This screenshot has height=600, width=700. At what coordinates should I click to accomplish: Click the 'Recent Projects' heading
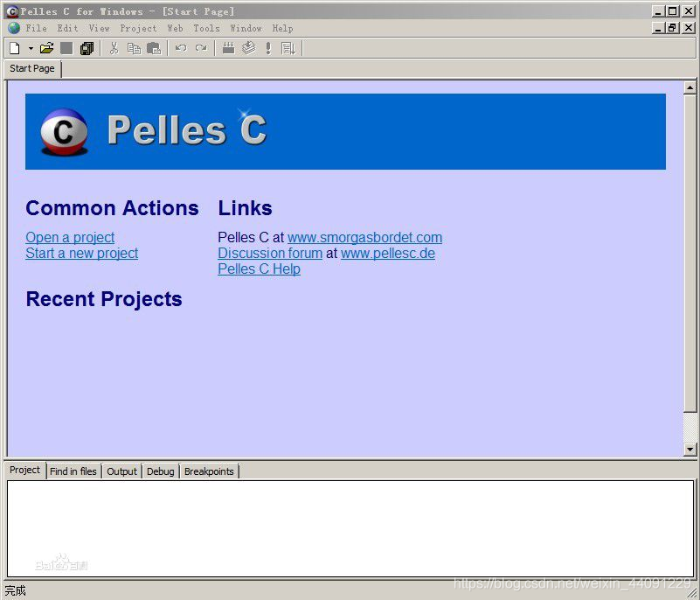tap(104, 299)
